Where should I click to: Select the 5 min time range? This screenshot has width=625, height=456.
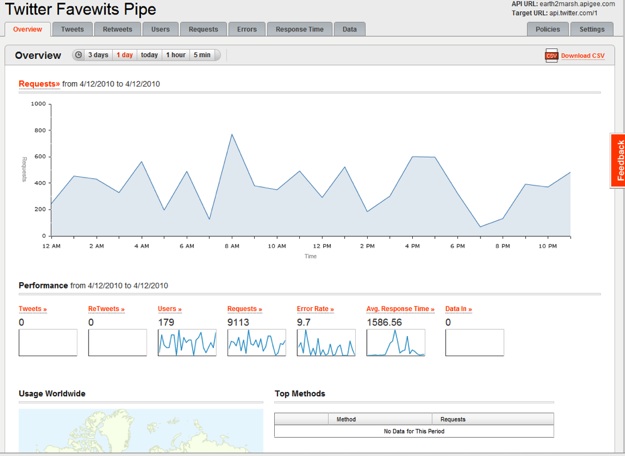click(202, 55)
